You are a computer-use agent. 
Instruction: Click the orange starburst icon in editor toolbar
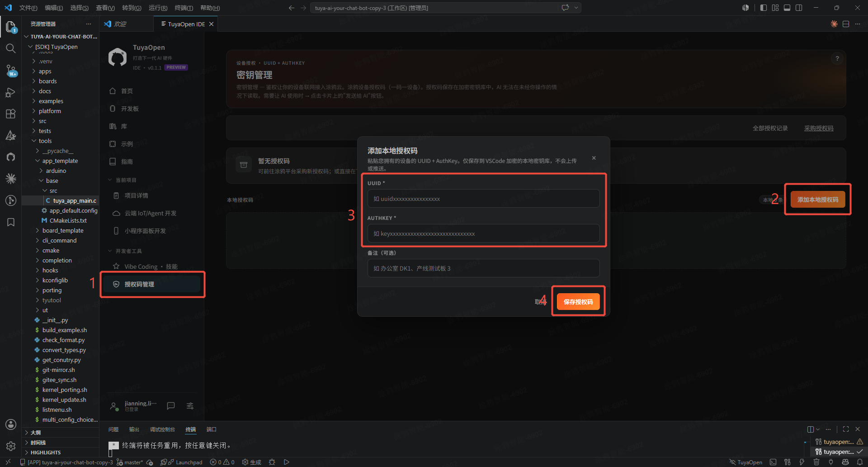pyautogui.click(x=834, y=24)
